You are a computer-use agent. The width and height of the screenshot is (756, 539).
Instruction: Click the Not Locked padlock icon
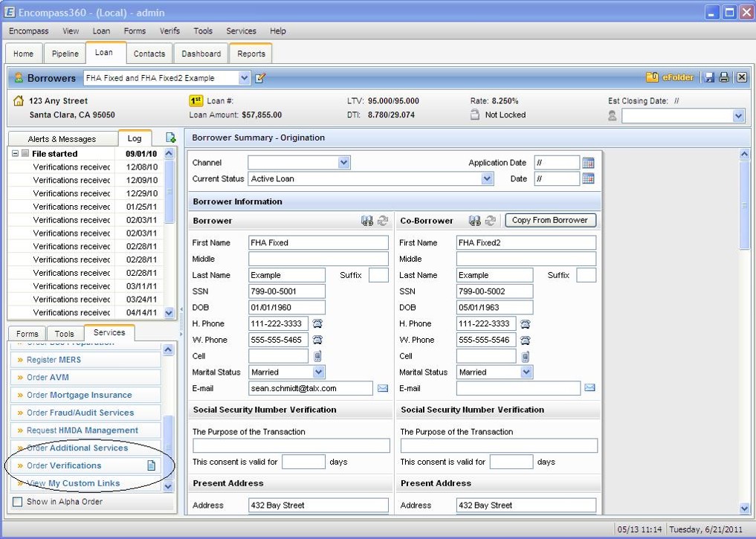point(475,114)
